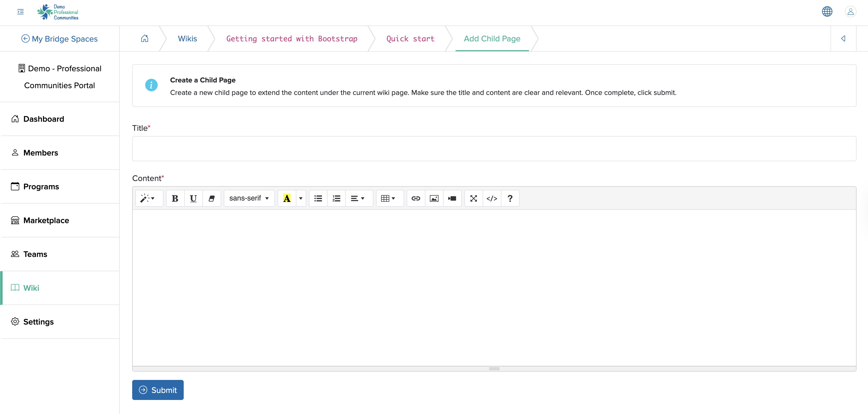
Task: Open Teams in sidebar
Action: click(60, 254)
